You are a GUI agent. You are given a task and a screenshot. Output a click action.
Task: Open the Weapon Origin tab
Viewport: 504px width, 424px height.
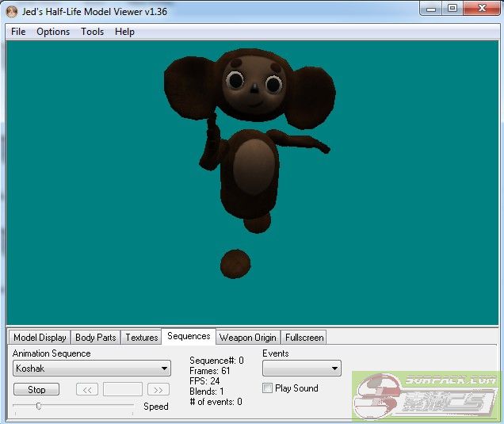coord(247,338)
